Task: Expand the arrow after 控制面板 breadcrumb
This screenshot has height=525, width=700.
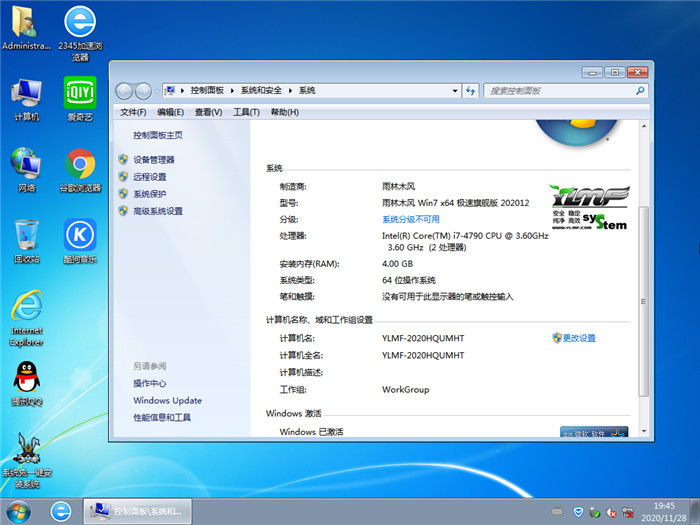Action: pos(232,91)
